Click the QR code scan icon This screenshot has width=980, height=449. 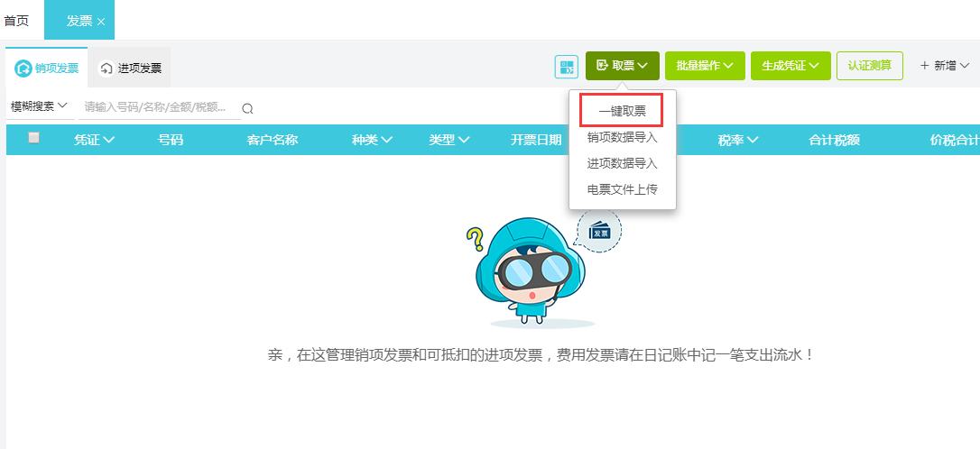pyautogui.click(x=566, y=67)
